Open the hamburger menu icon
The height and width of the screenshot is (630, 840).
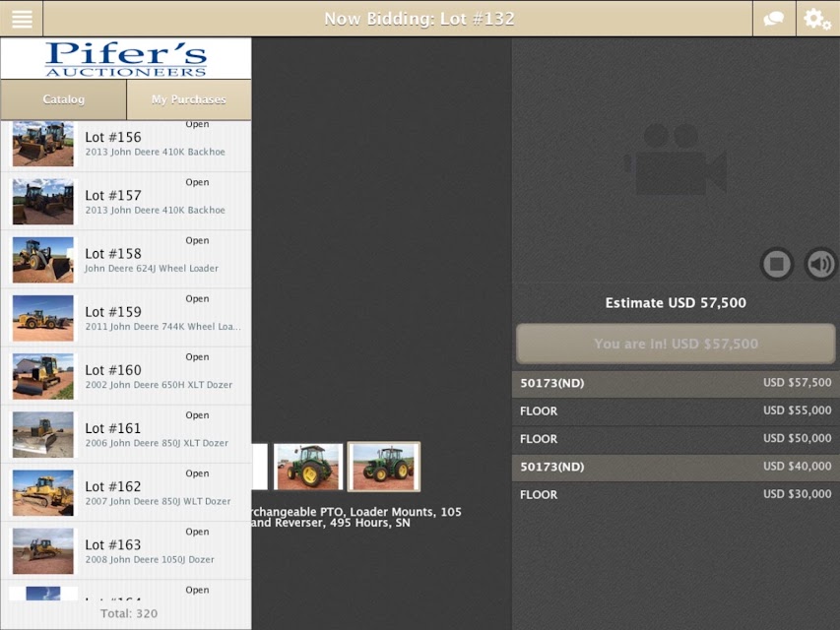pos(22,19)
